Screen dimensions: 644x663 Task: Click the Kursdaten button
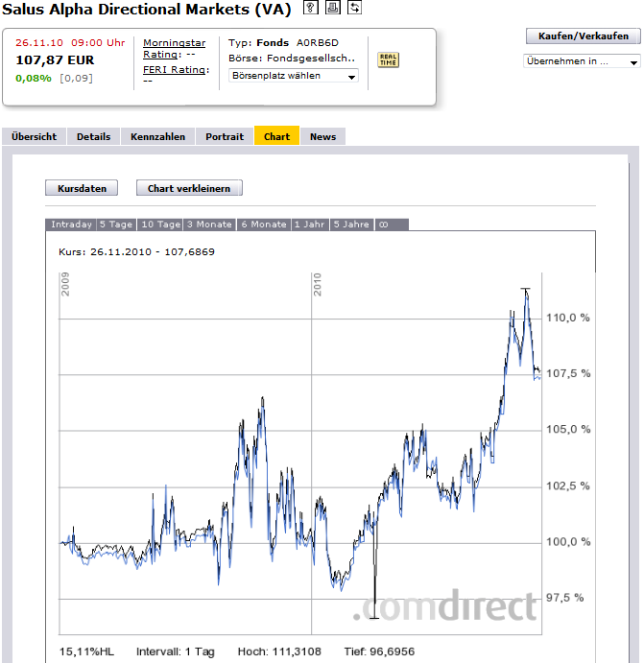pos(82,188)
